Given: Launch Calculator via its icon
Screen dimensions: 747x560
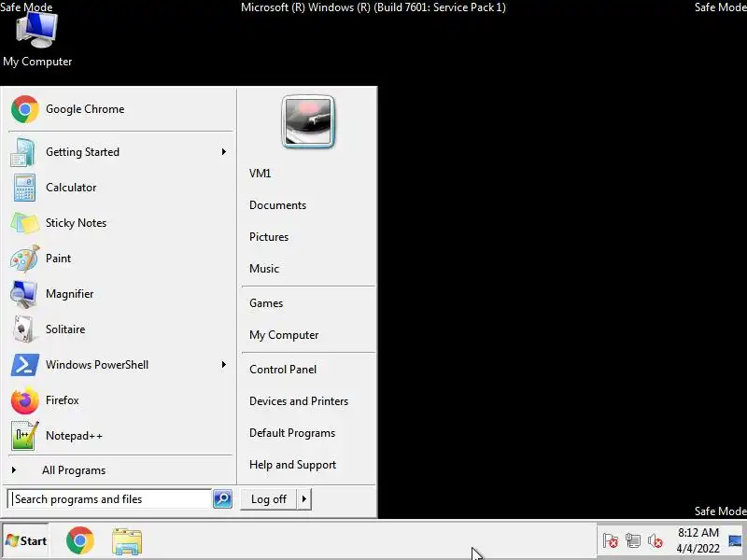Looking at the screenshot, I should click(24, 188).
